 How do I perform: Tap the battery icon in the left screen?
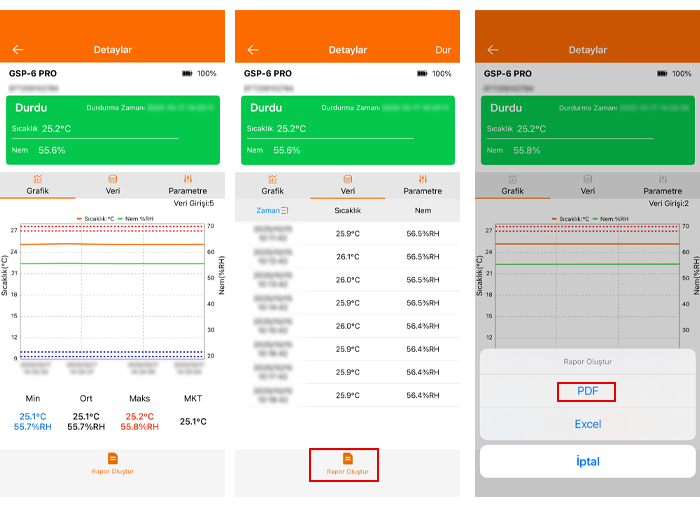tap(187, 74)
